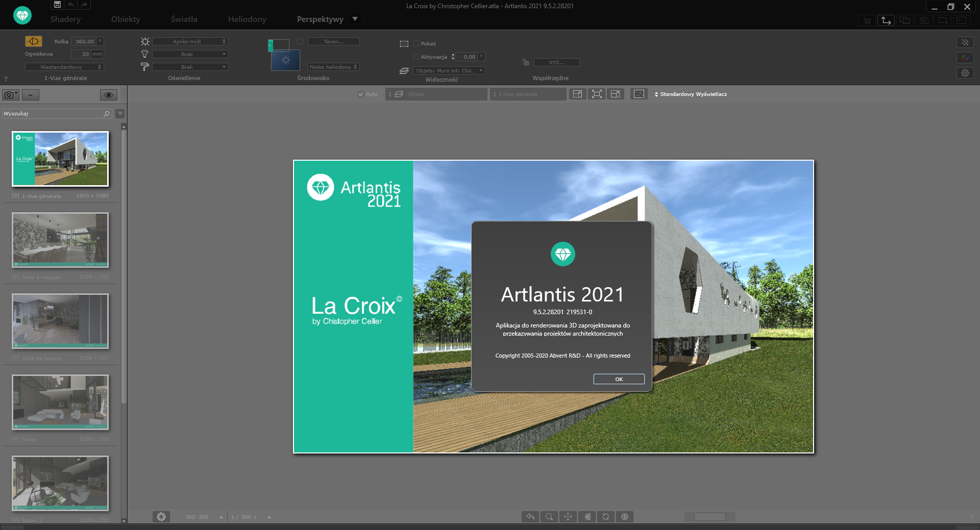Image resolution: width=980 pixels, height=530 pixels.
Task: Add a new perspective with camera plus icon
Action: click(x=11, y=94)
